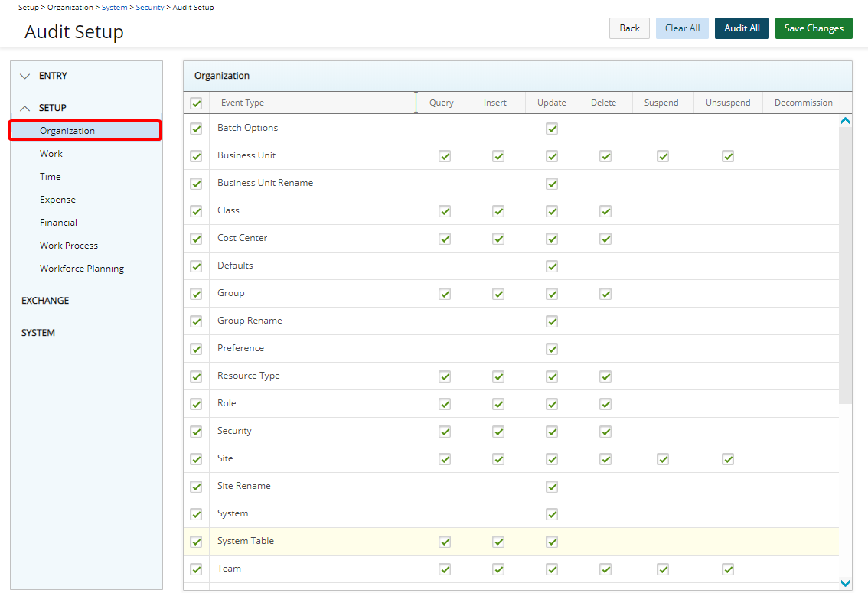The height and width of the screenshot is (593, 868).
Task: Open Financial audit settings
Action: (58, 223)
